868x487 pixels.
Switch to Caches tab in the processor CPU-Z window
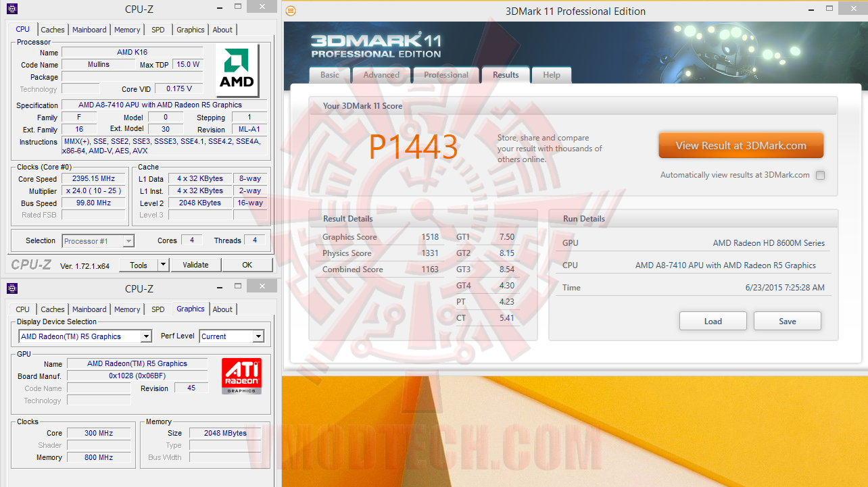point(53,30)
